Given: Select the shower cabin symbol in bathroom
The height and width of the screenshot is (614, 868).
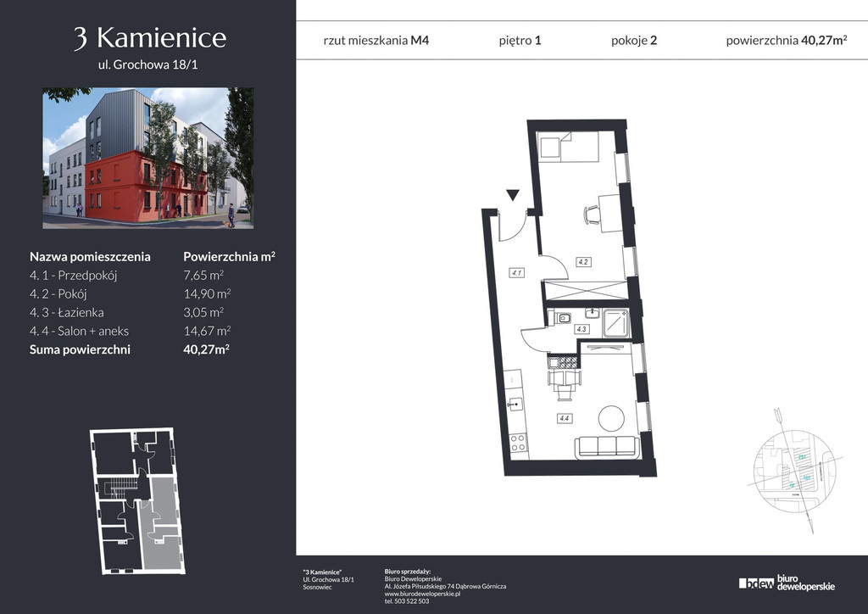Looking at the screenshot, I should click(x=614, y=322).
